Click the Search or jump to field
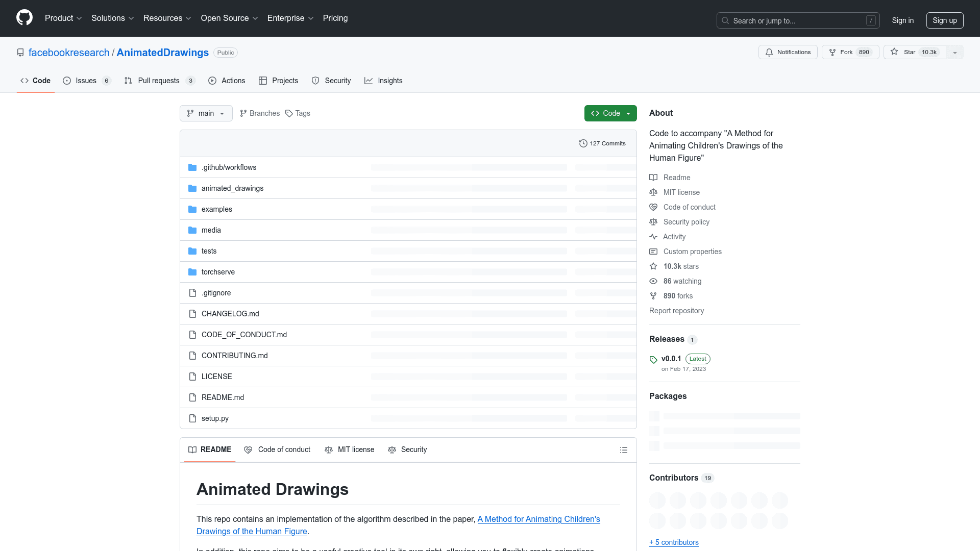 tap(798, 20)
